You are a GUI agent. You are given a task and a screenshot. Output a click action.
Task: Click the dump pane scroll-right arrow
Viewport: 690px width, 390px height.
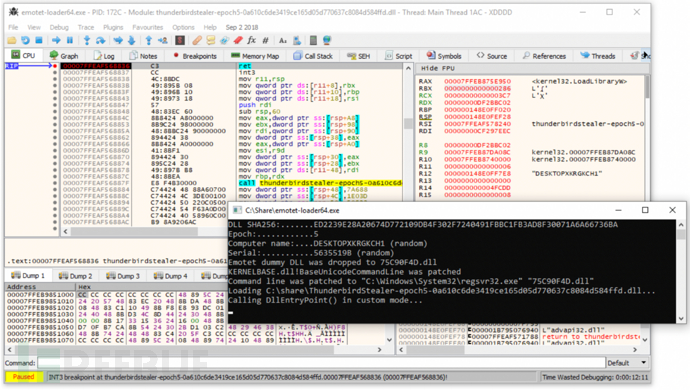pos(379,350)
